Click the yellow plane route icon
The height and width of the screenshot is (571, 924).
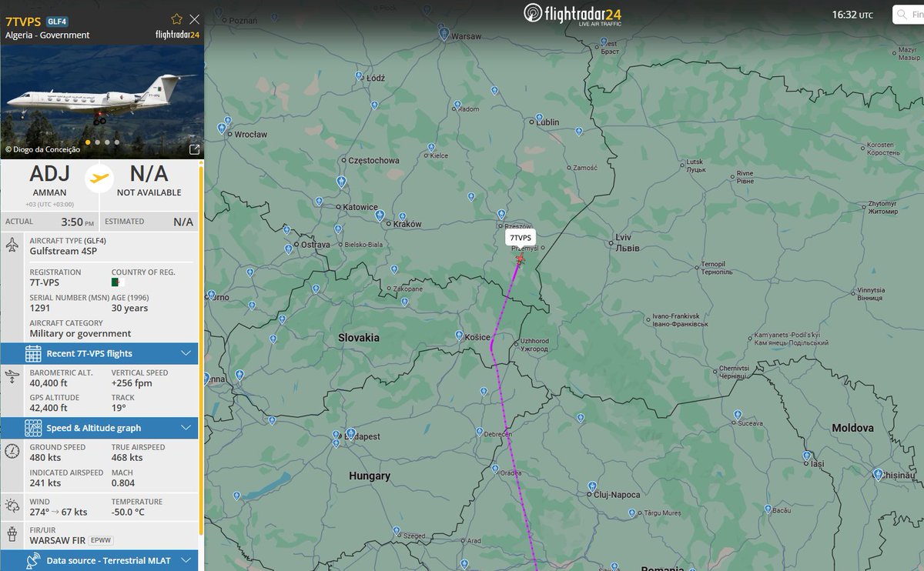pos(99,178)
